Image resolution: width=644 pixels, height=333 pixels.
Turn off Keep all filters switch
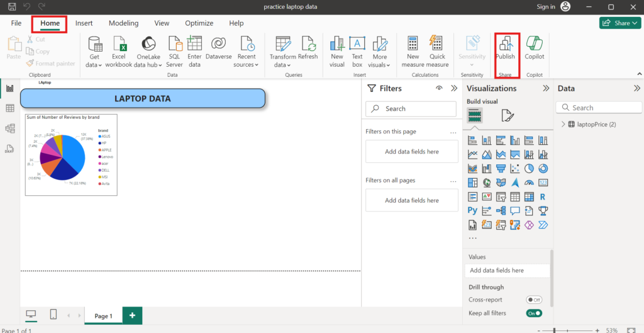534,313
